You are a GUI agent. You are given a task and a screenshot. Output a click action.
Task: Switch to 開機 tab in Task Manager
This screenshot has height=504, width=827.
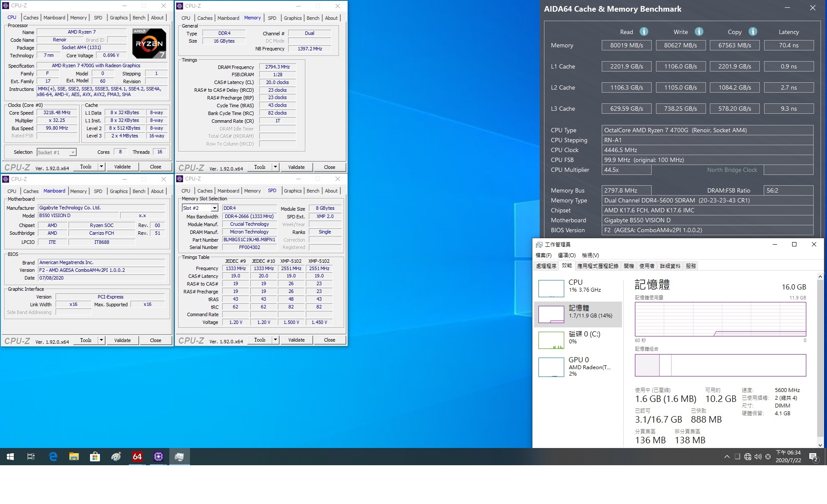(629, 266)
